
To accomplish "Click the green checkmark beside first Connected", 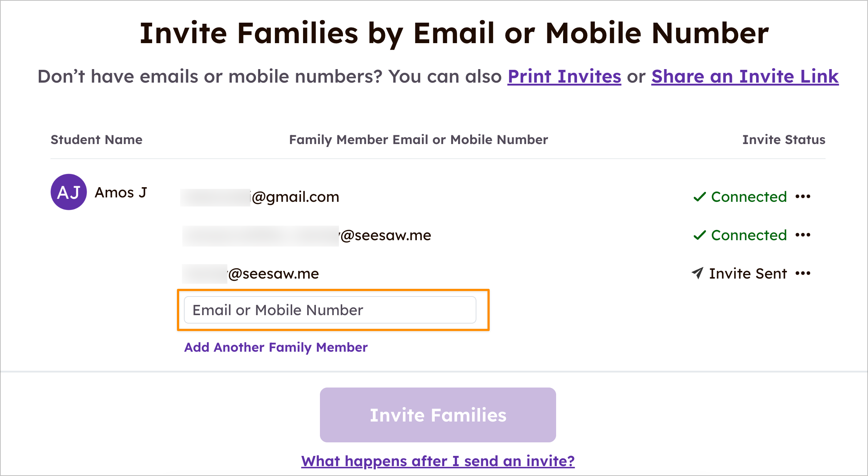I will 699,197.
